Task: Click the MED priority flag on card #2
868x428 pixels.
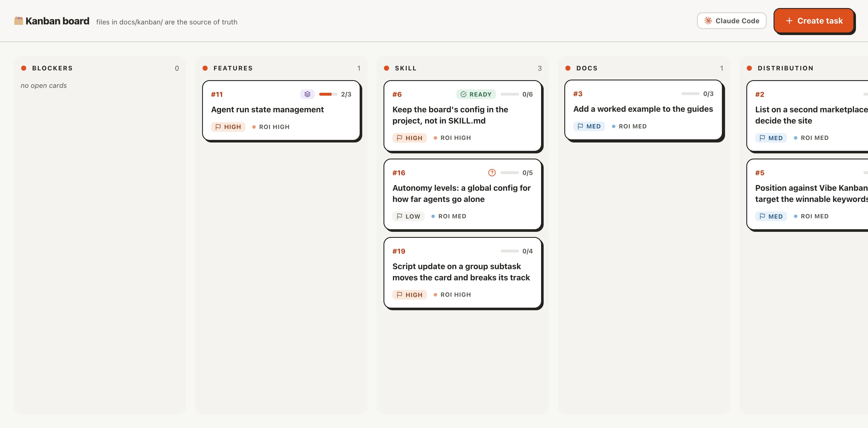Action: point(771,138)
